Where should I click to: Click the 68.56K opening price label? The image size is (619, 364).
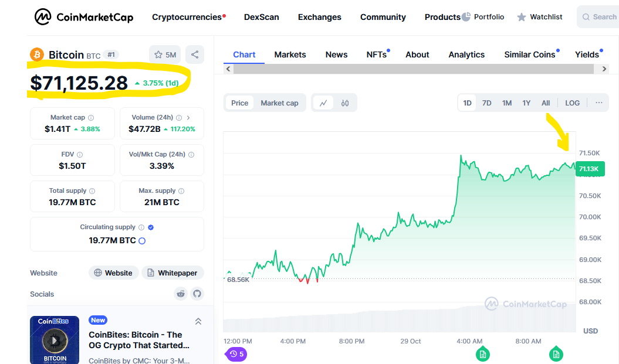238,280
